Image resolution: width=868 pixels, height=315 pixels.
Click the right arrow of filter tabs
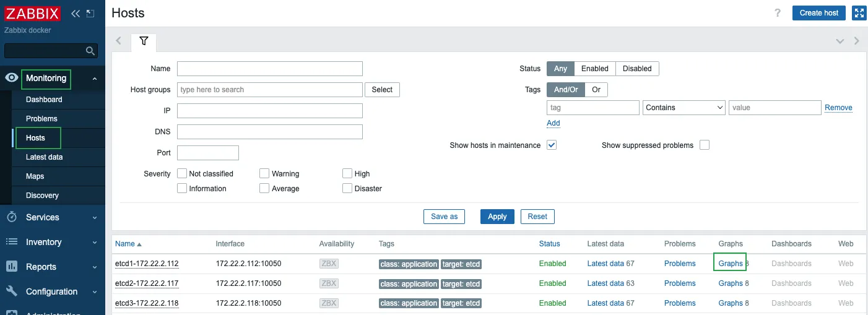coord(857,41)
